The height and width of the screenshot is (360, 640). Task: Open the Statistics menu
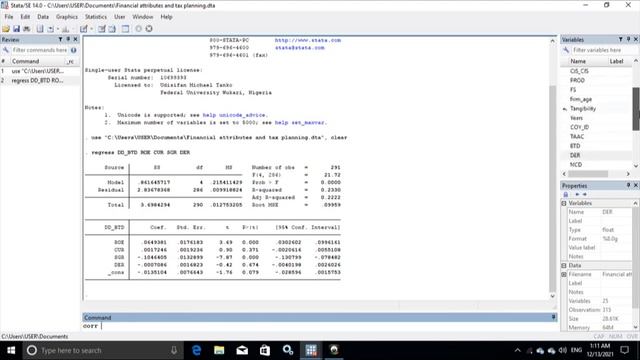tap(96, 17)
